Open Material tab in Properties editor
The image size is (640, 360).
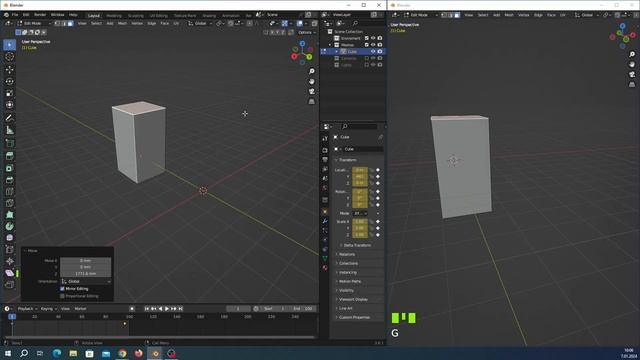tap(325, 268)
